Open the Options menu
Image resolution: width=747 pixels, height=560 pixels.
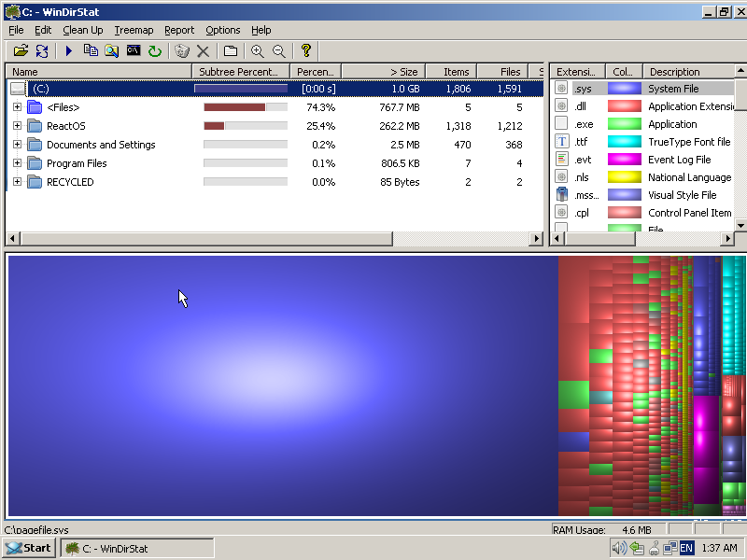pos(223,30)
